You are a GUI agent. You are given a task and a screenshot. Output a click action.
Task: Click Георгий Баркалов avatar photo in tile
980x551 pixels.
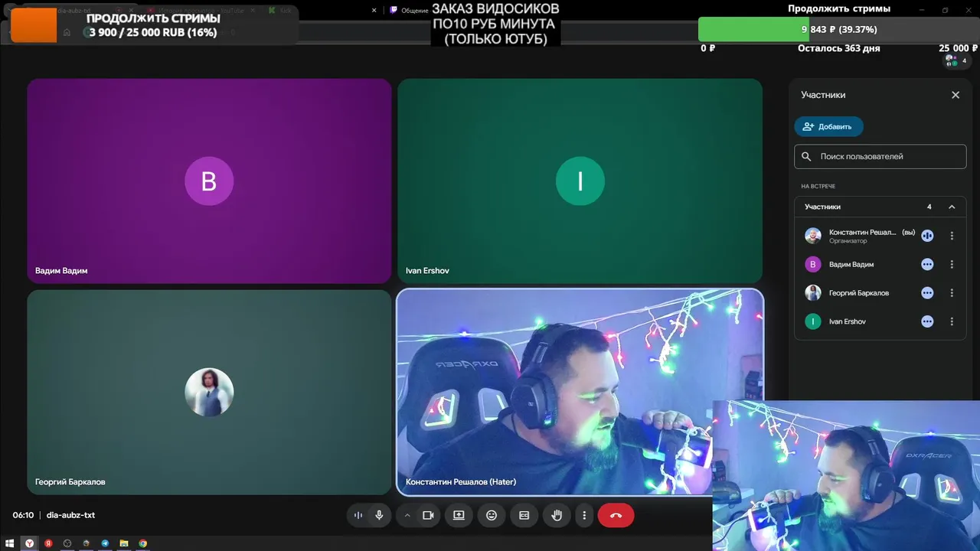tap(209, 392)
